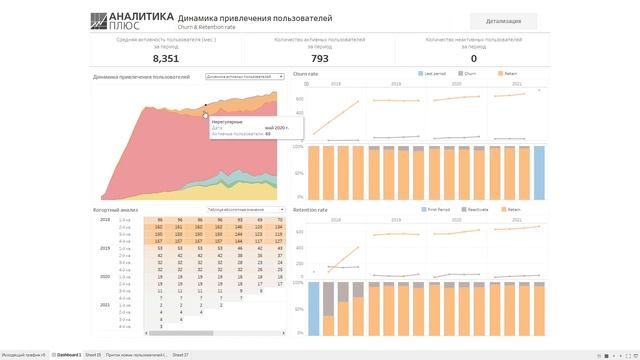Click the cohort table horizontal scrollbar thumb
640x360 pixels.
point(181,333)
